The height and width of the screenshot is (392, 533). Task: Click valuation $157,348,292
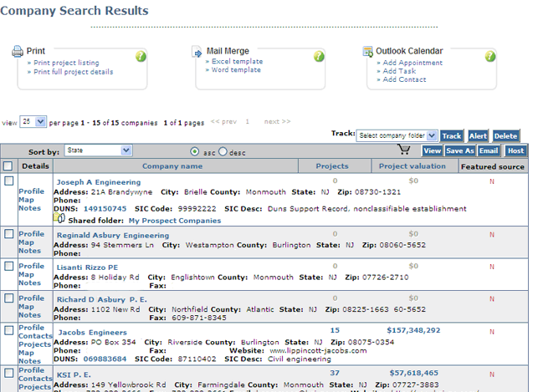(413, 330)
